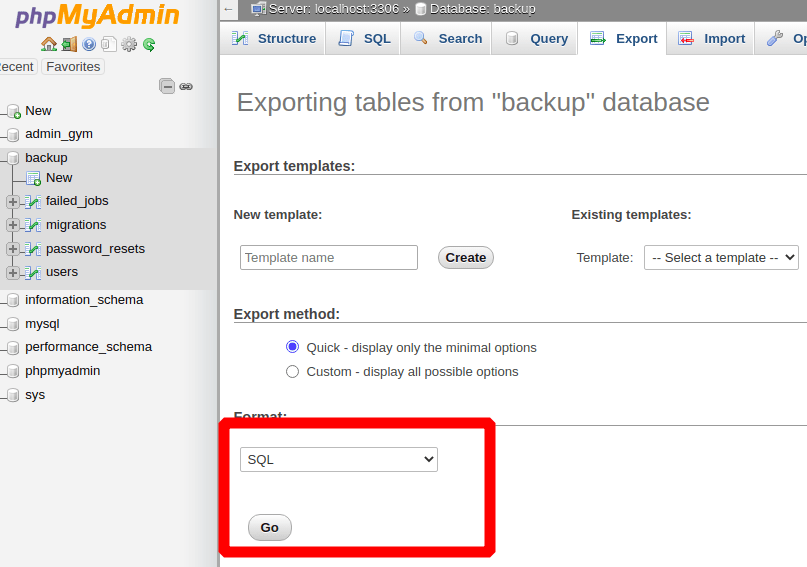Screen dimensions: 807x567
Task: Switch to the Query tab
Action: point(535,39)
